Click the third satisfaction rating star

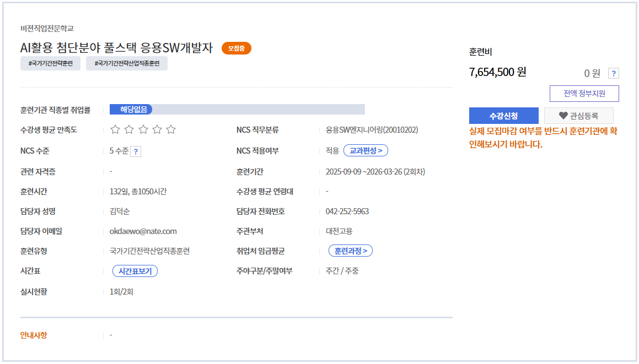(x=143, y=129)
